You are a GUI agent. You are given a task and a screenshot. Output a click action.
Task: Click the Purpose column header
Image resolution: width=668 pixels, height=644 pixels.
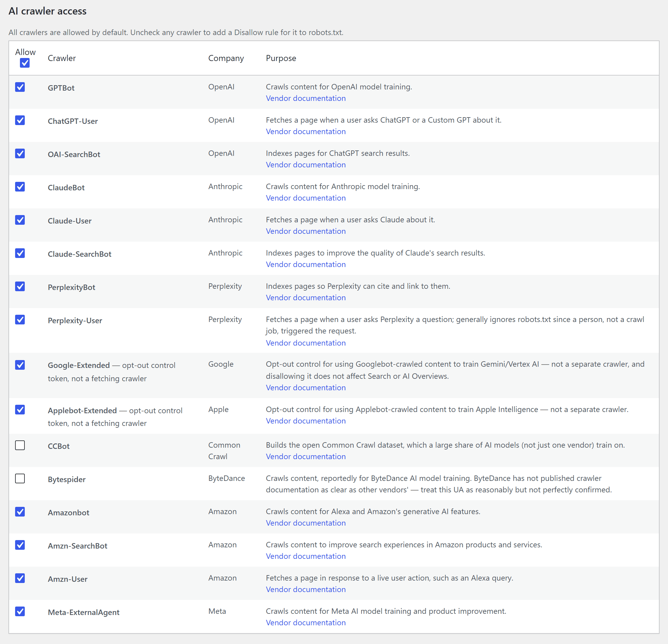[x=281, y=58]
